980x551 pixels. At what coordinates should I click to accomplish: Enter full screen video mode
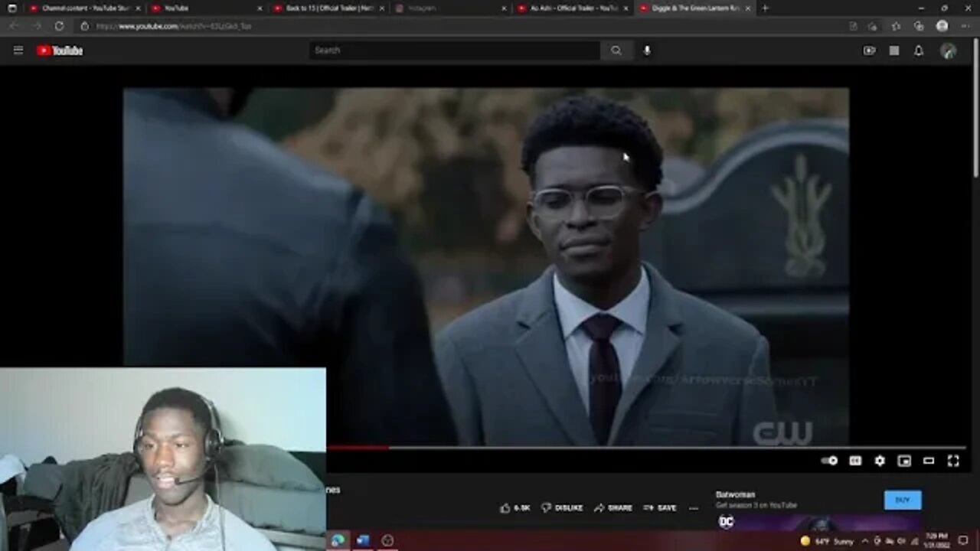point(953,461)
